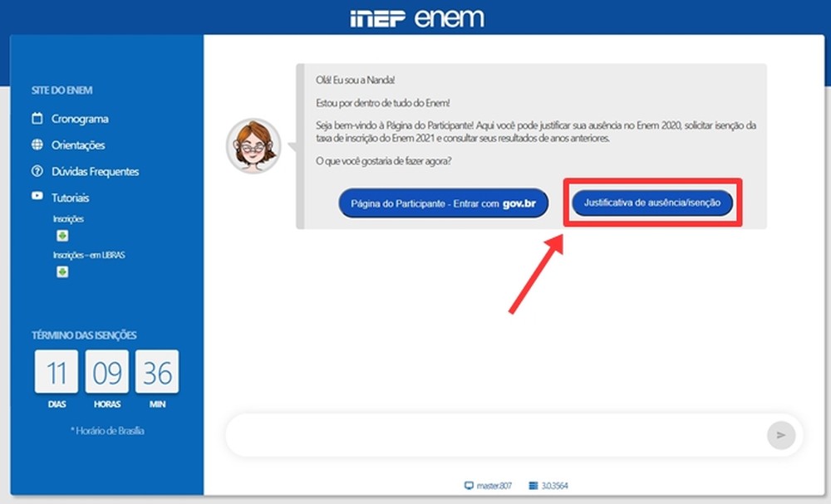Click the monitor icon beside master.807
831x504 pixels.
(x=469, y=486)
